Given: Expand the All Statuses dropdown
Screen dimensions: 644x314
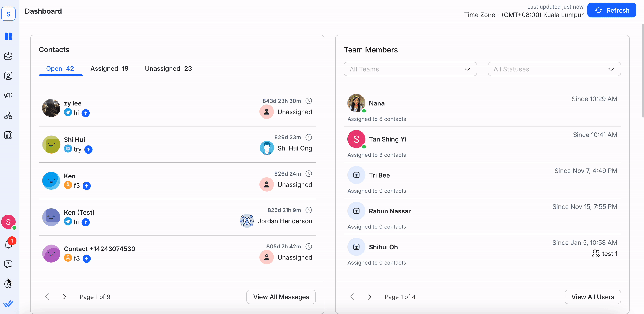Looking at the screenshot, I should click(x=554, y=69).
